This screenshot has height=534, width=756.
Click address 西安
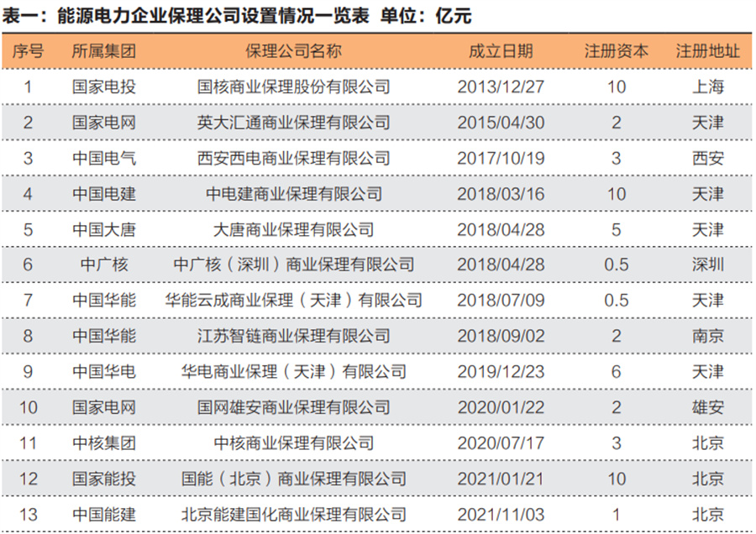(x=708, y=158)
